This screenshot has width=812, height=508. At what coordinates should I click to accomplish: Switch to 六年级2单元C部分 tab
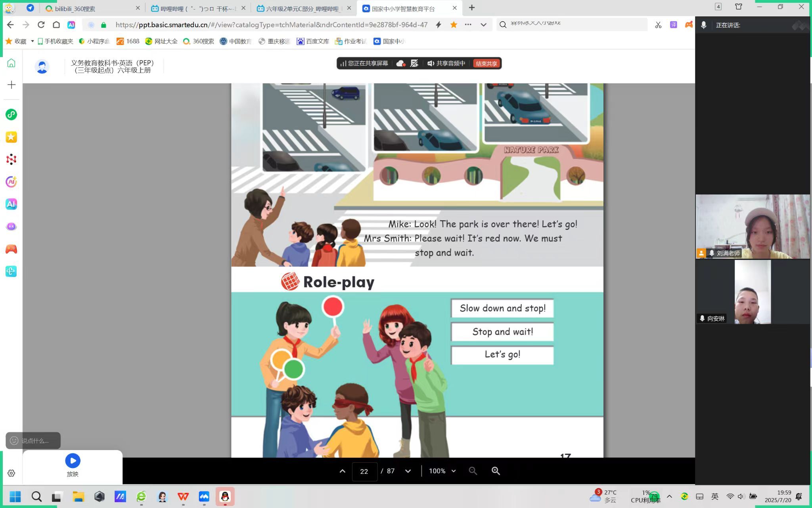(x=301, y=8)
